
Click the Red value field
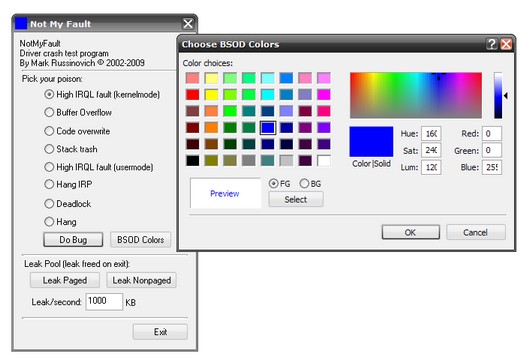pos(492,134)
